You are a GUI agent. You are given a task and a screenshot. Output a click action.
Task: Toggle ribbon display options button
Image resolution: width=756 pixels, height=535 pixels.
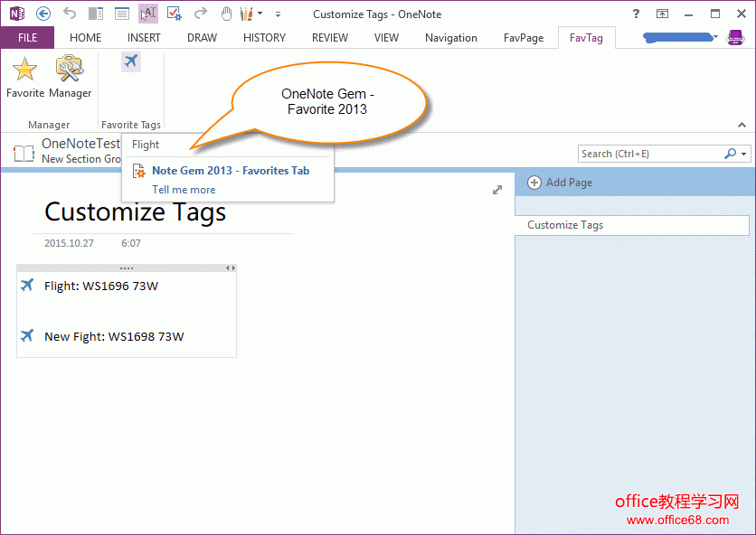point(662,14)
